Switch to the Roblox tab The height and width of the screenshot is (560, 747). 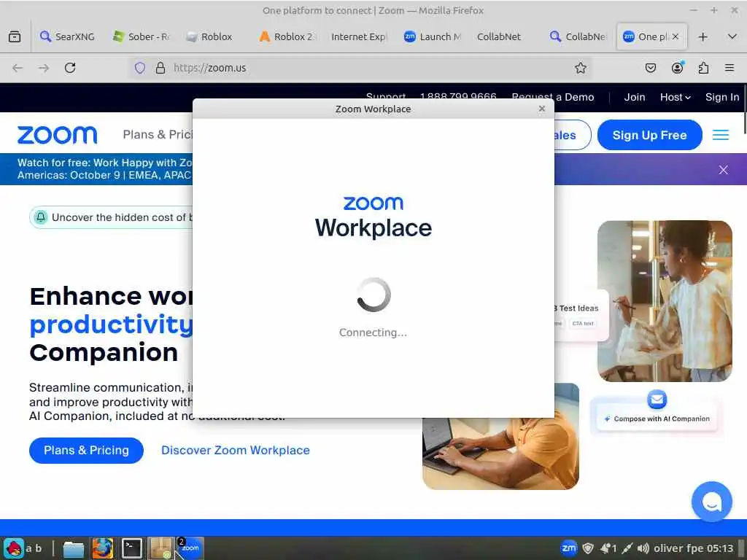click(x=209, y=36)
